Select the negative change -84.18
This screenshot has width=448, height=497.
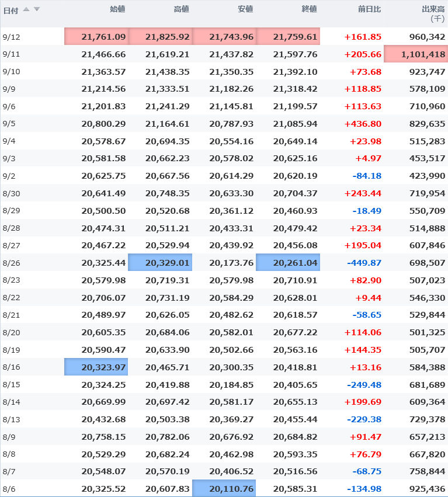point(367,176)
